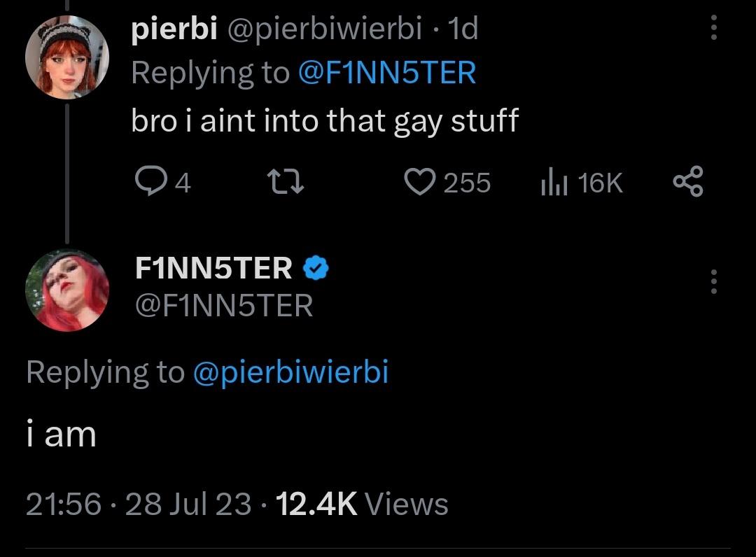The image size is (756, 557).
Task: Follow the blue @pierbiwierbi mention link
Action: click(x=290, y=372)
